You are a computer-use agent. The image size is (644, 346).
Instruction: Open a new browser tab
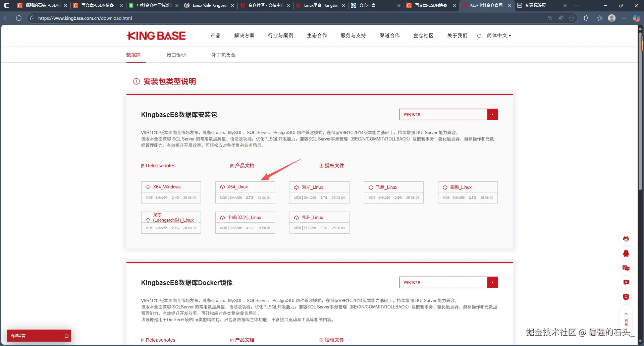[x=576, y=5]
